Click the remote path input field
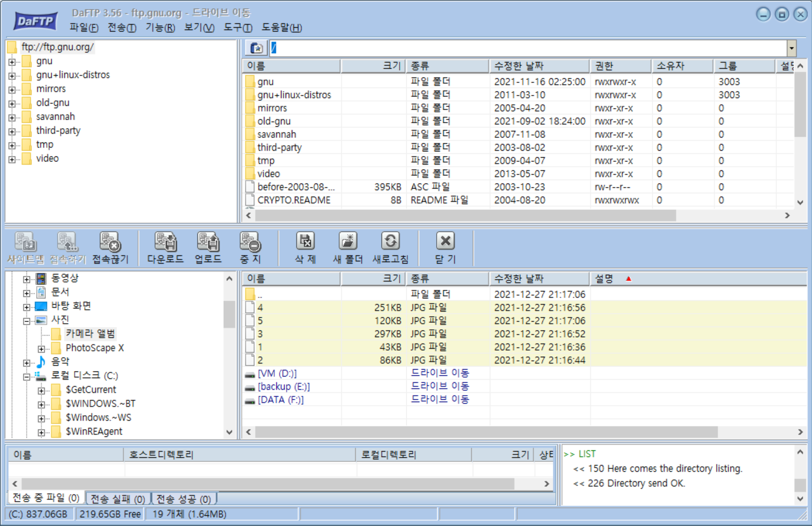Screen dimensions: 812x526 pyautogui.click(x=528, y=48)
